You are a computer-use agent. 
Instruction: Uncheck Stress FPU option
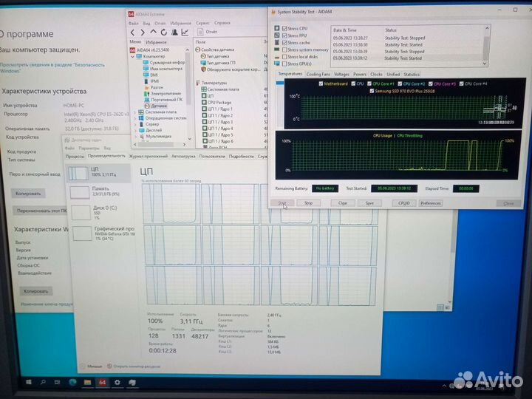284,35
